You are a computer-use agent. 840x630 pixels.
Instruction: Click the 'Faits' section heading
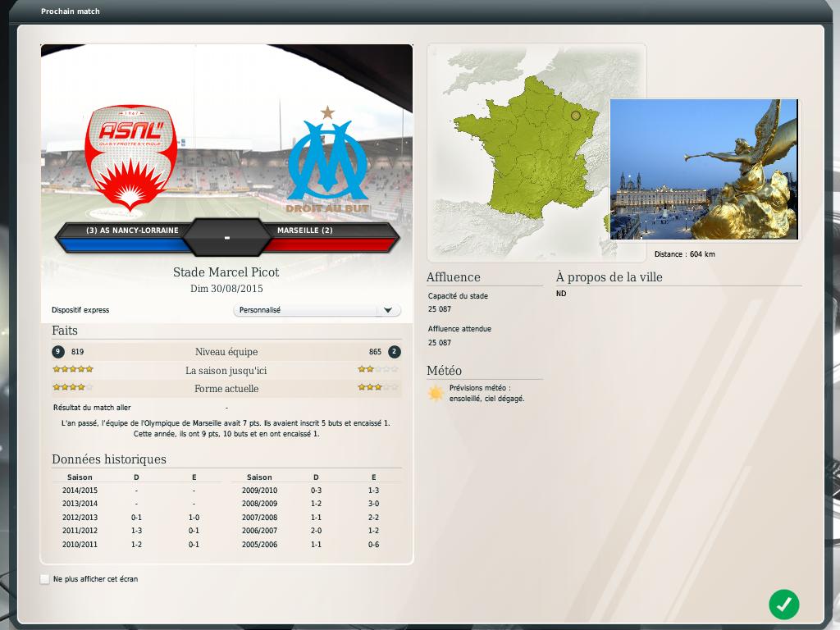(x=65, y=331)
